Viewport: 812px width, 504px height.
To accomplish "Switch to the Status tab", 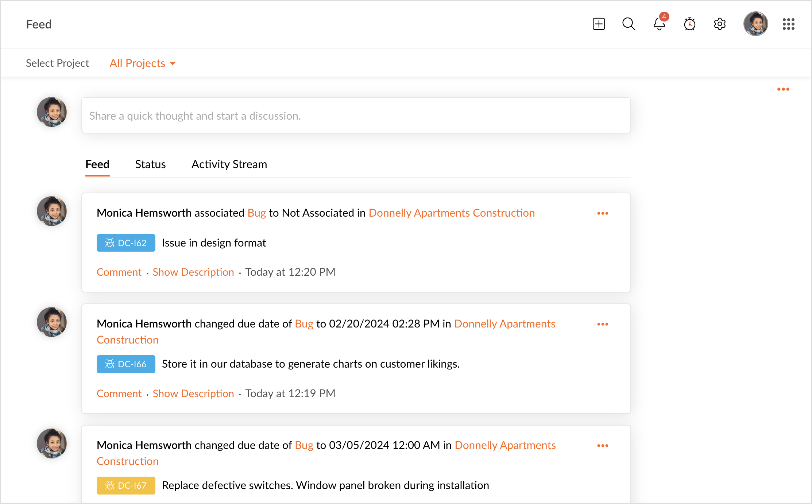I will 150,164.
